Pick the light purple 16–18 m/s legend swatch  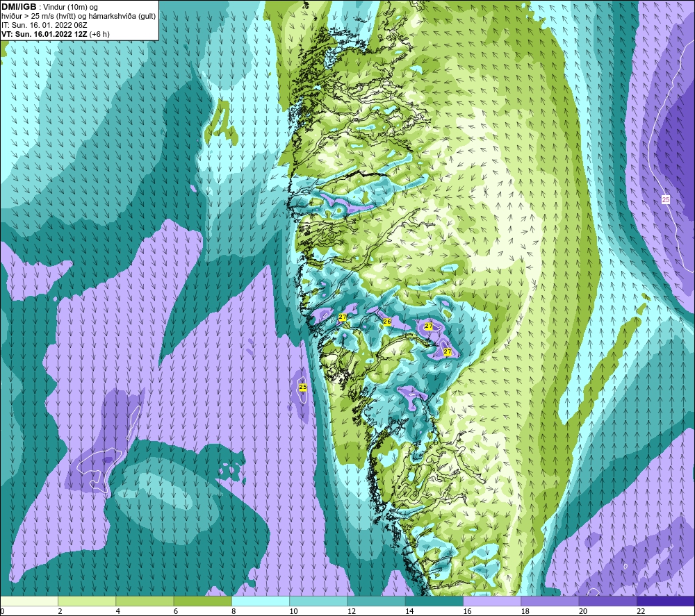(492, 601)
